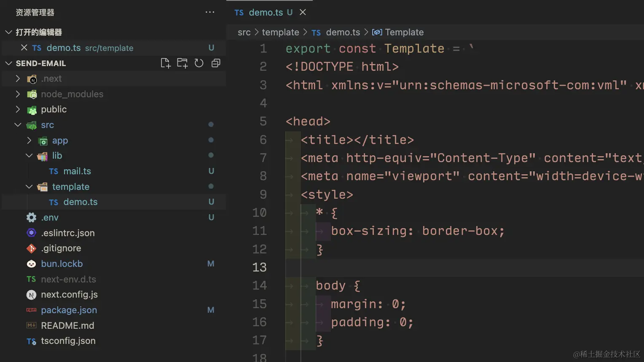The image size is (644, 362).
Task: Click the gear icon beside .env
Action: [31, 217]
